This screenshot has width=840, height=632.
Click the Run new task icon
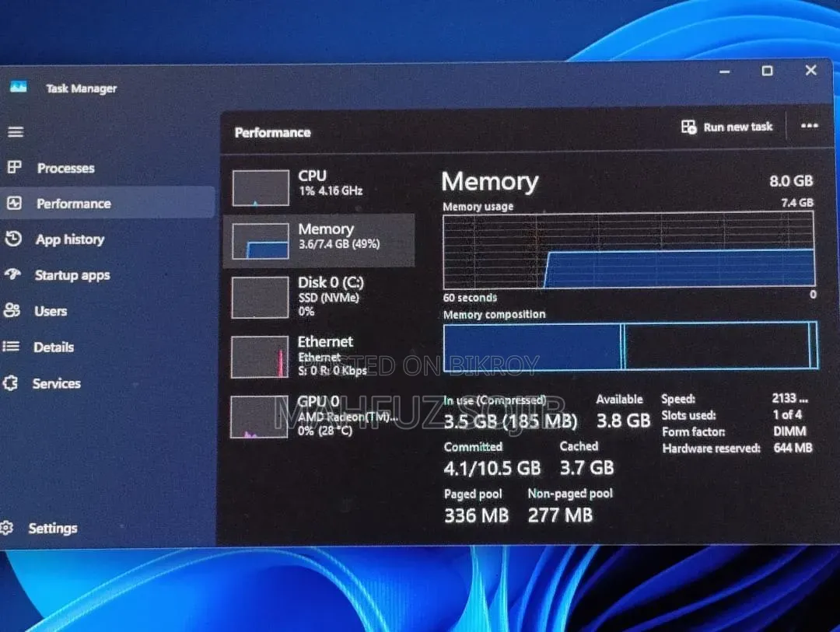[x=689, y=127]
